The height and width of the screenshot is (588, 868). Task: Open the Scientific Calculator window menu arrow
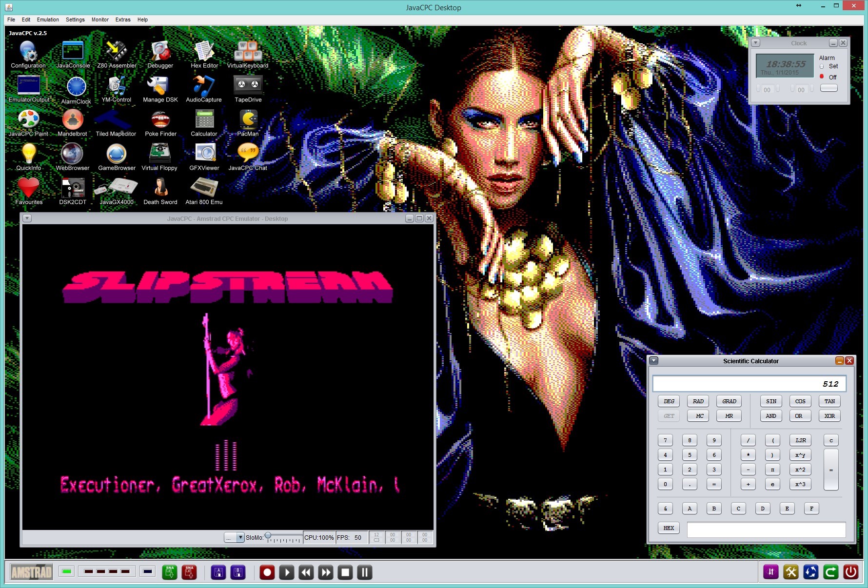[x=654, y=361]
